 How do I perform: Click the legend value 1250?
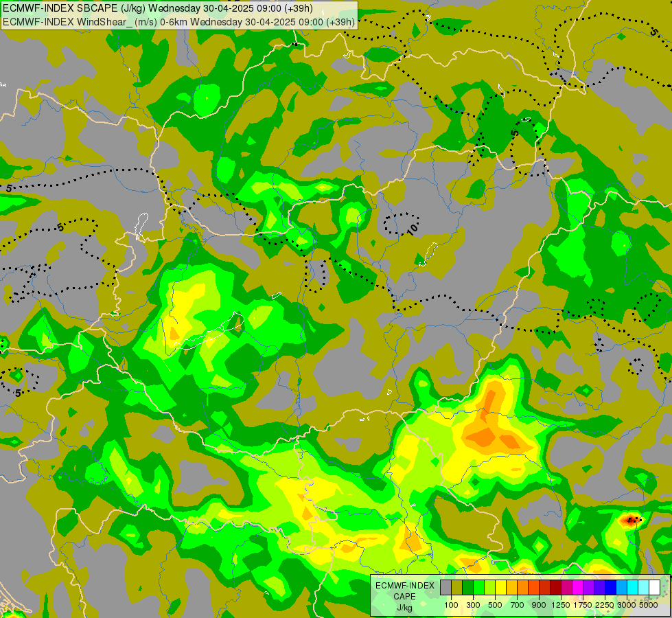coord(561,605)
